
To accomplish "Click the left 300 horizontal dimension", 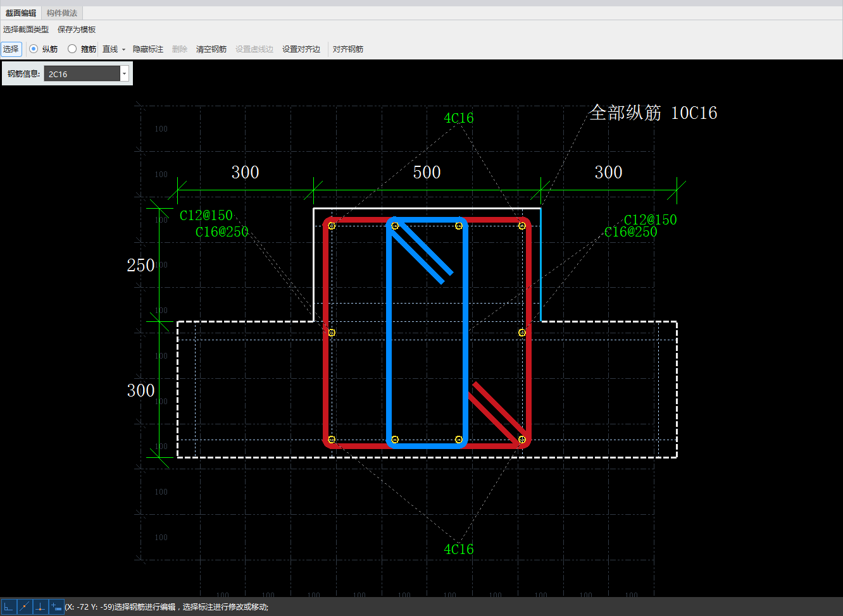I will pyautogui.click(x=246, y=172).
